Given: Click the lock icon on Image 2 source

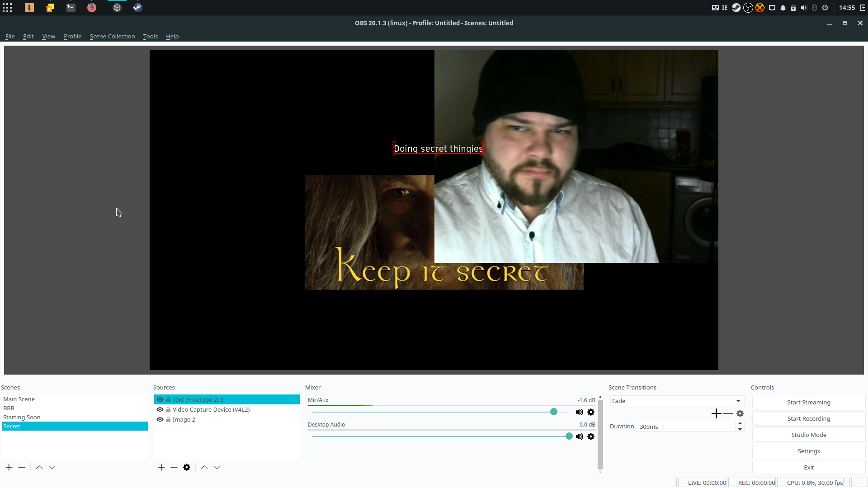Looking at the screenshot, I should click(x=168, y=419).
